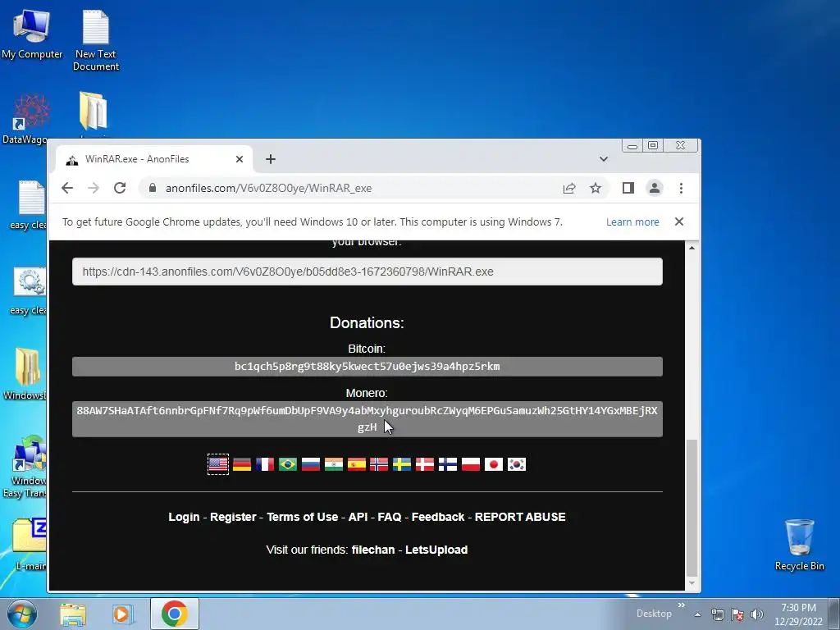Open the network tray icon
The height and width of the screenshot is (630, 840).
717,614
